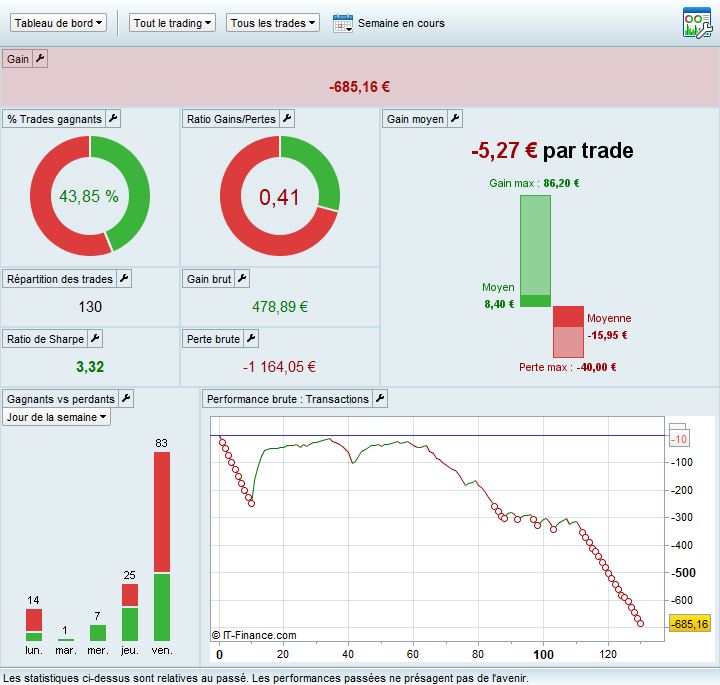
Task: Click the Gain brut title
Action: [x=209, y=279]
